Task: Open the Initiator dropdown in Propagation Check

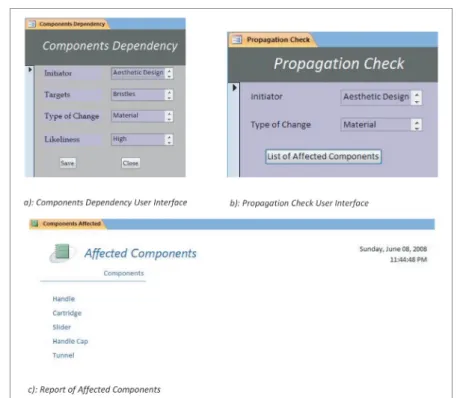Action: [417, 98]
